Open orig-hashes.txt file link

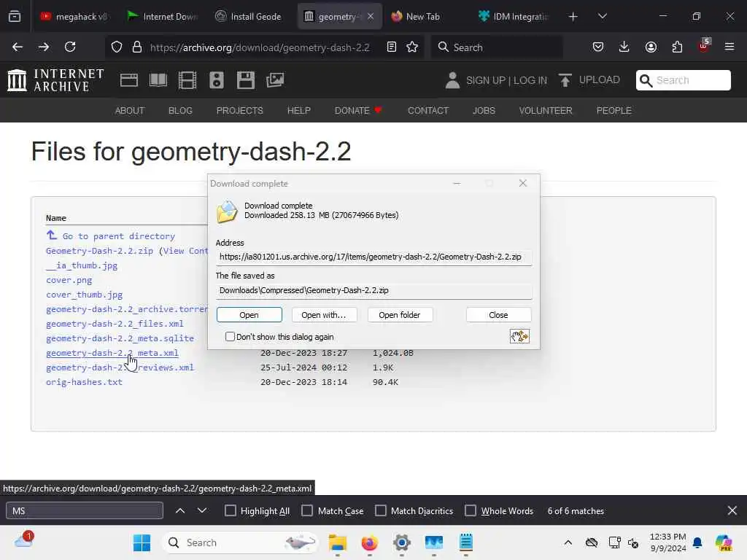(x=84, y=382)
